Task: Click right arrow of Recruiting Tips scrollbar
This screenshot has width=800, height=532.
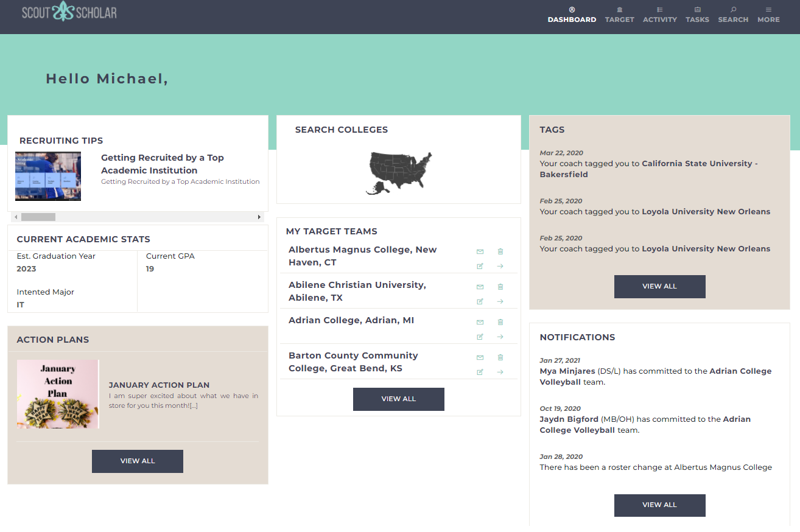Action: pyautogui.click(x=259, y=217)
